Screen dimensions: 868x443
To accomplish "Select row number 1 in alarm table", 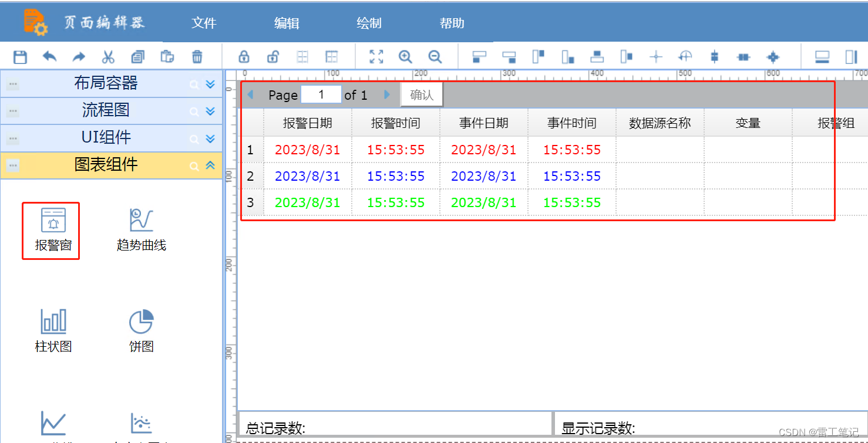I will click(x=252, y=150).
